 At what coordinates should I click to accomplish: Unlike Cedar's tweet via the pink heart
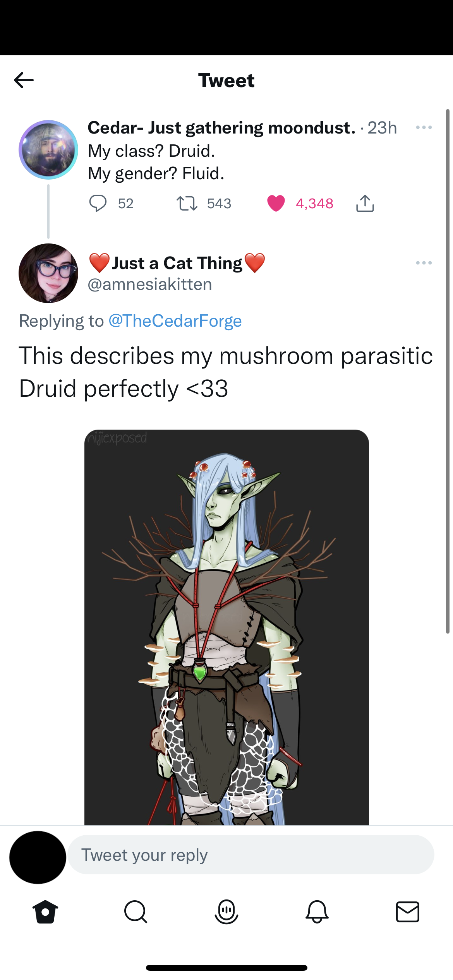[x=276, y=203]
